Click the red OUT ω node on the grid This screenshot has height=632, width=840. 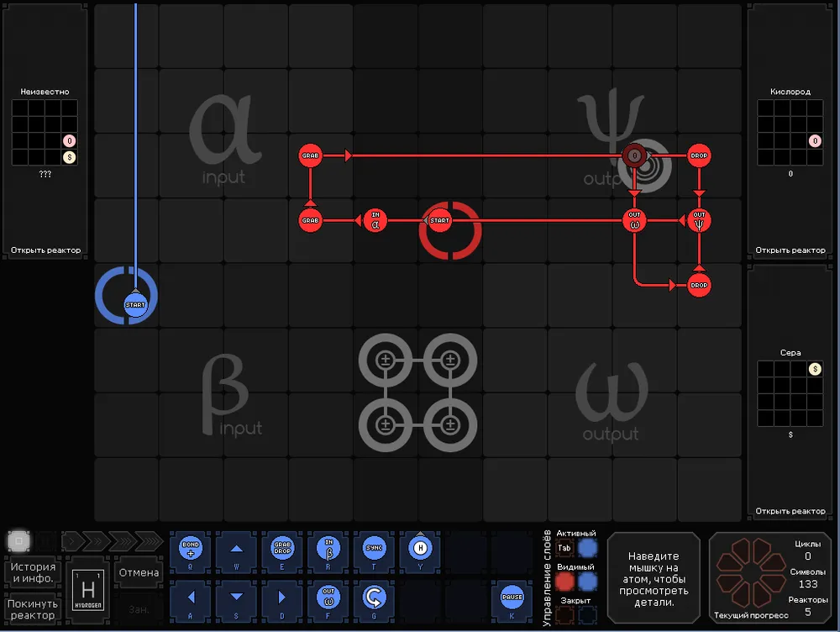tap(634, 220)
